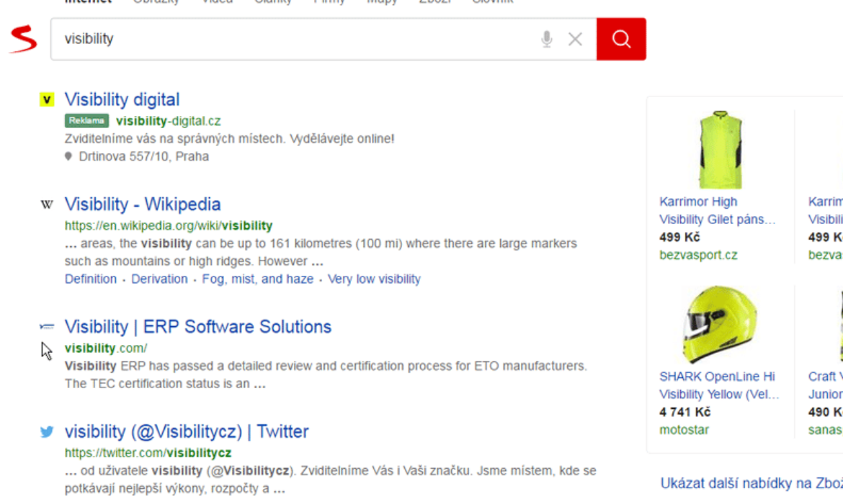The width and height of the screenshot is (843, 504).
Task: Click the Zviditelníme vás ad description
Action: point(230,139)
